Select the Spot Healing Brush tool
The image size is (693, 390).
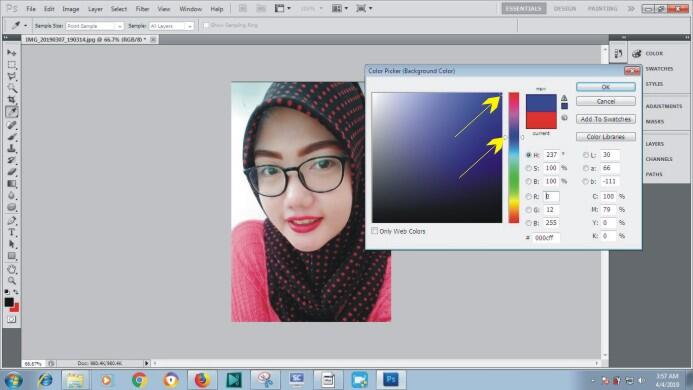11,125
